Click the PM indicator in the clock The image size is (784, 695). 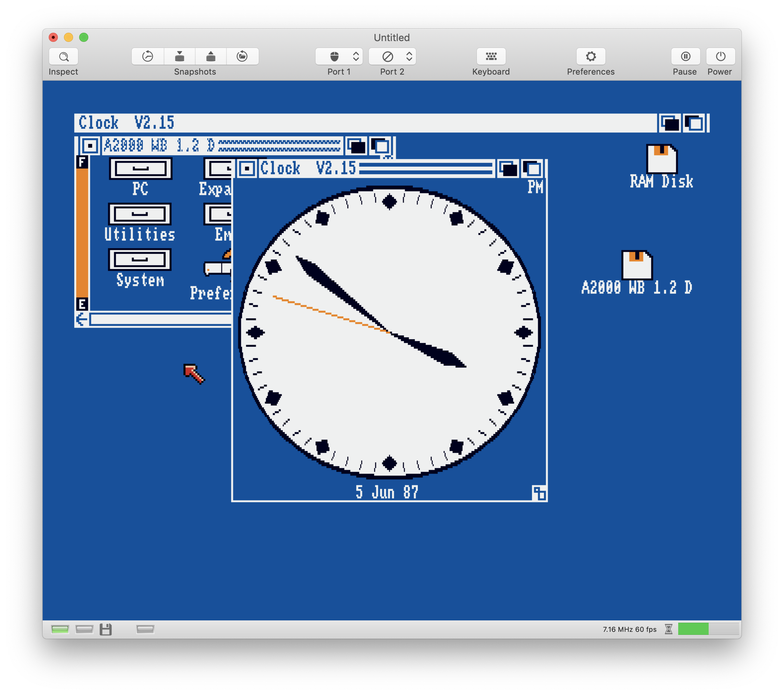click(x=535, y=187)
